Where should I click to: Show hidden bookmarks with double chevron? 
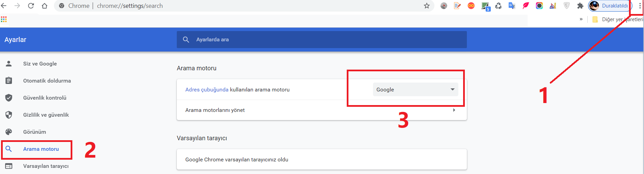click(x=581, y=19)
